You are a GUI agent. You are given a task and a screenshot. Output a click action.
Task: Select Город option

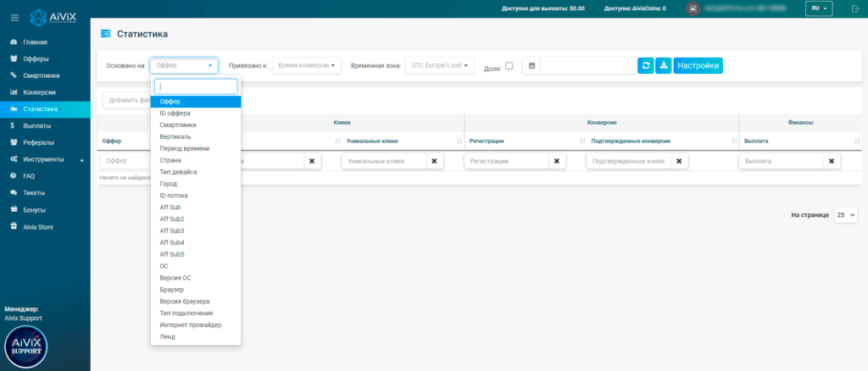pos(196,184)
